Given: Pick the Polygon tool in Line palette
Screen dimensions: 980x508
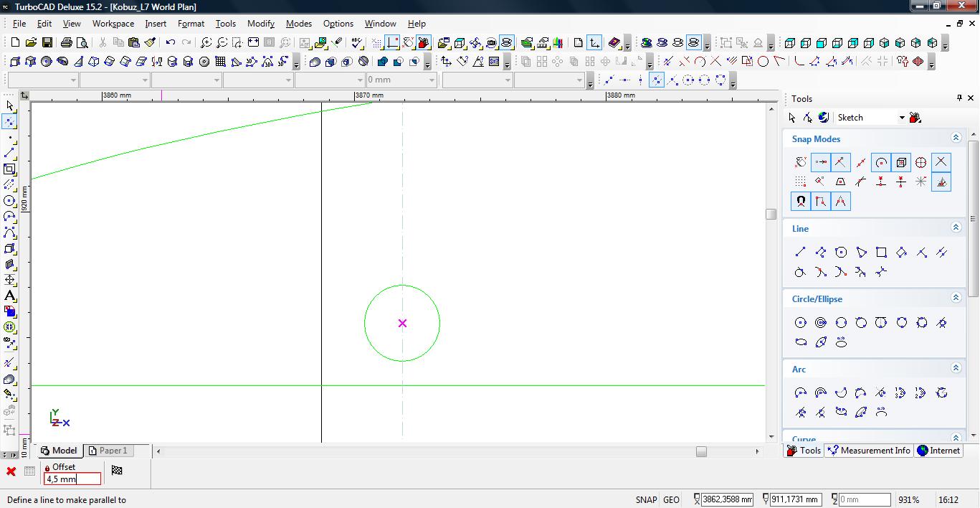Looking at the screenshot, I should point(841,252).
